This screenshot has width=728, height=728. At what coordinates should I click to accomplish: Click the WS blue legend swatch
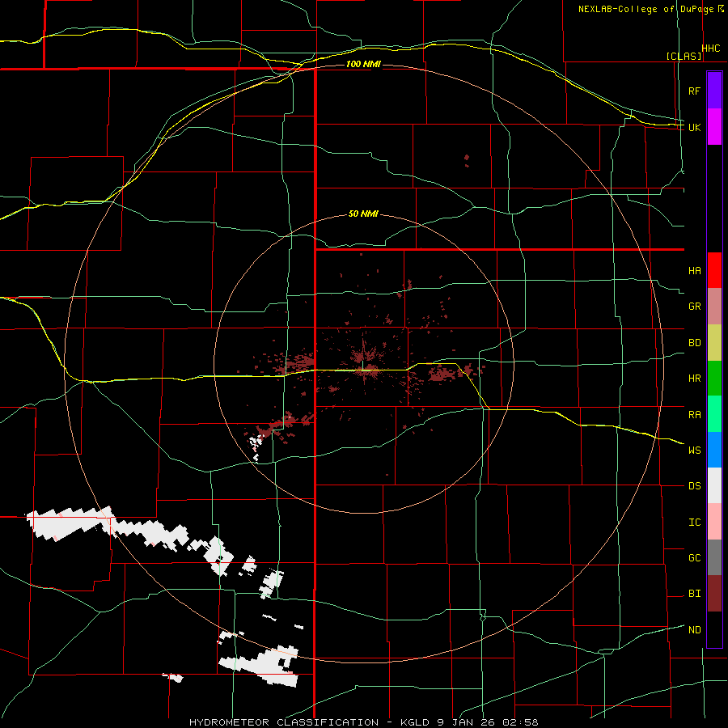click(714, 450)
